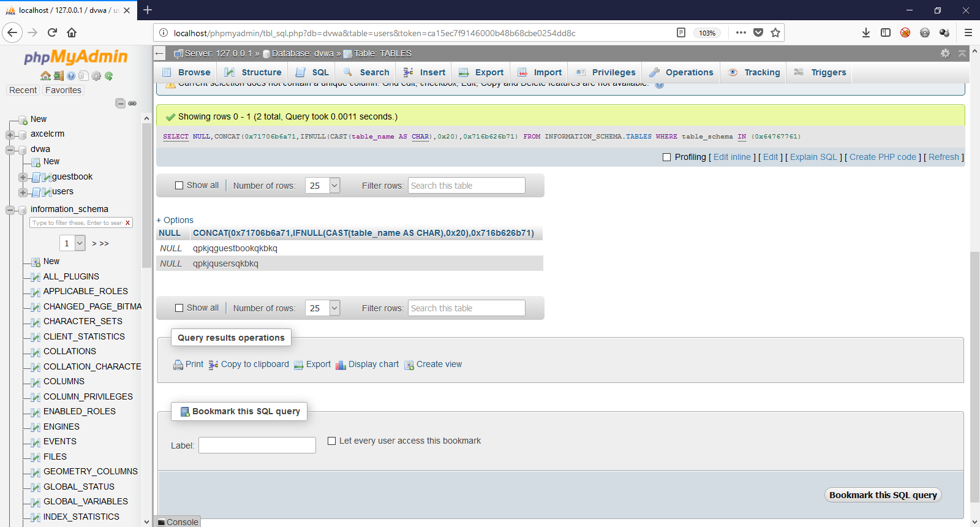This screenshot has height=527, width=980.
Task: Open navigation page number dropdown
Action: tap(72, 243)
